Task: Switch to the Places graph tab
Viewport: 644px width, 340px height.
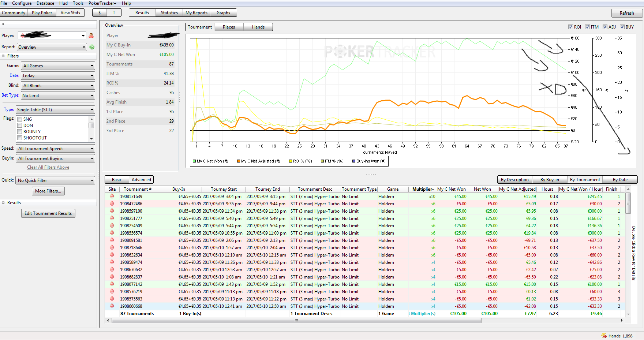Action: (229, 27)
